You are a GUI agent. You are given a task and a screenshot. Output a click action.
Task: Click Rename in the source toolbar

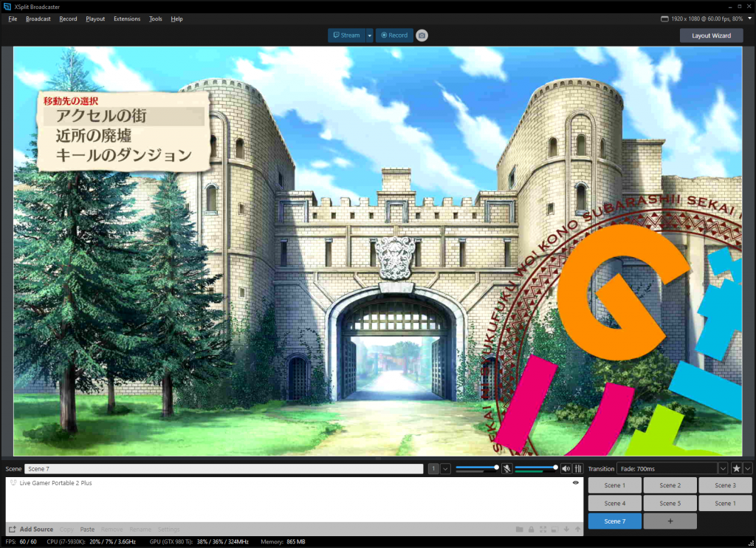[x=140, y=530]
